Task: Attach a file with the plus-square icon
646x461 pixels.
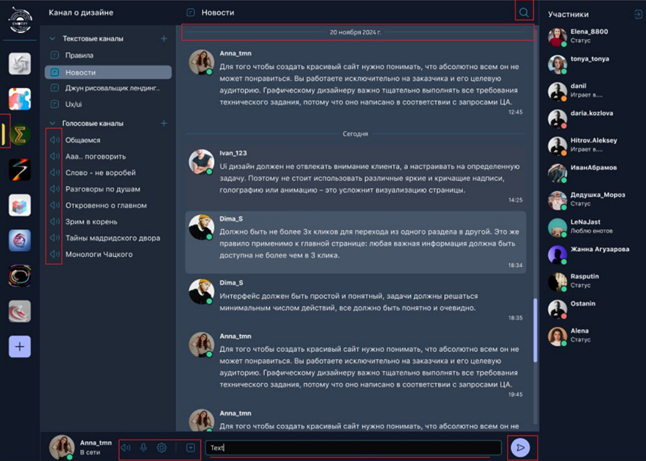Action: pos(190,447)
